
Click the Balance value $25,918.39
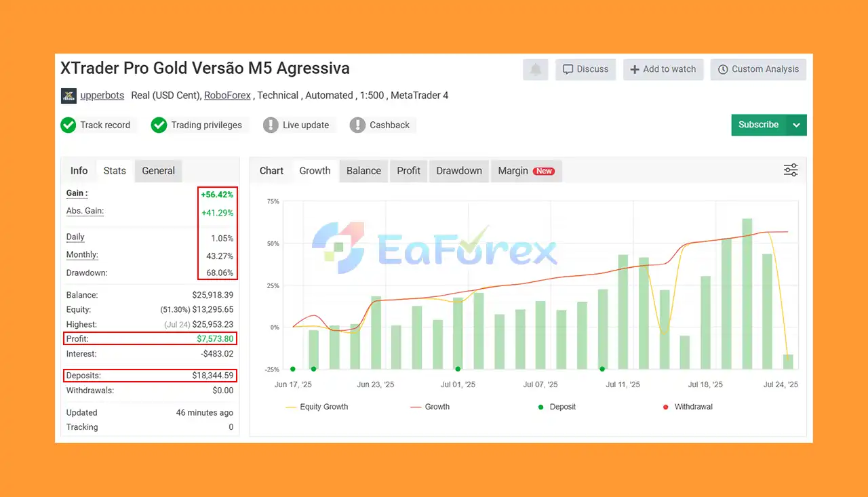tap(213, 295)
